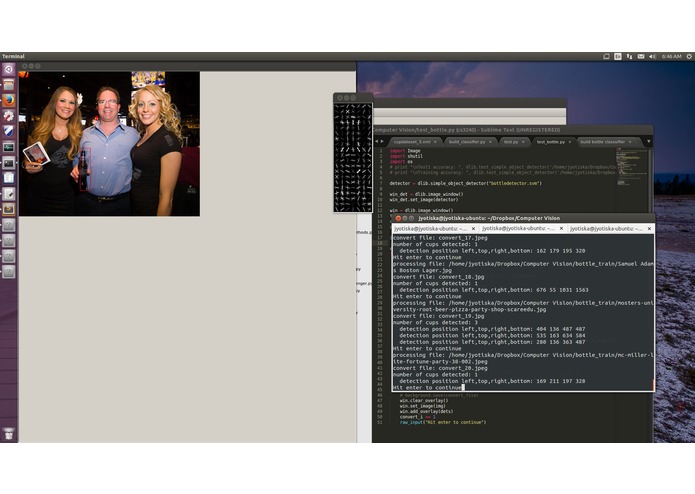The image size is (695, 494).
Task: Launch Firefox from the launcher
Action: (8, 101)
